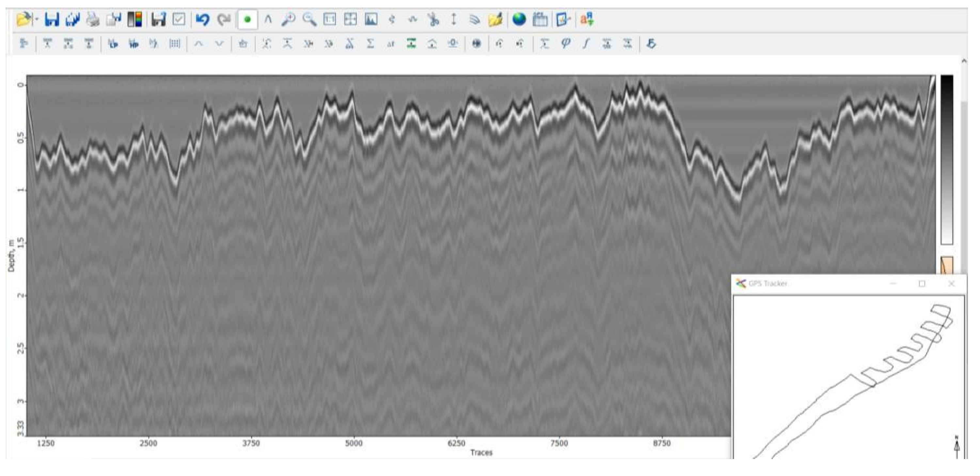Expand the open file dropdown arrow
This screenshot has width=980, height=476.
click(x=37, y=19)
